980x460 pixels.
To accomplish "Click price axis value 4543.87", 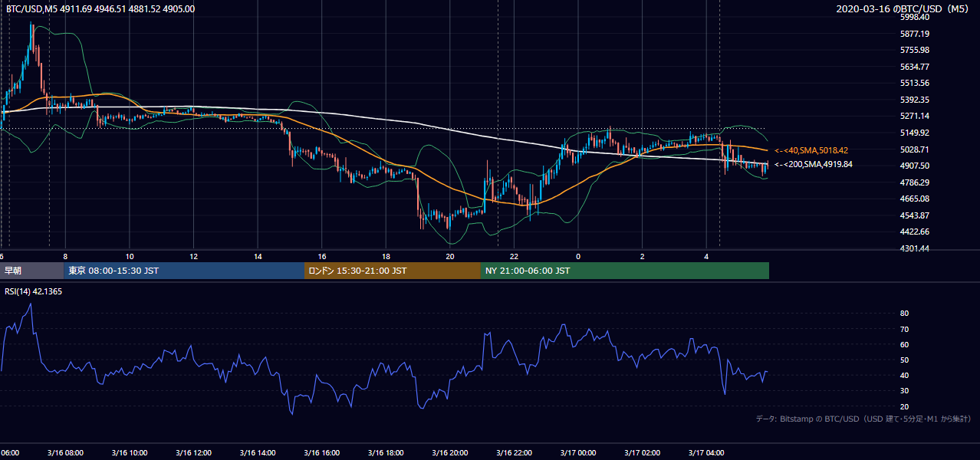I will pos(915,215).
